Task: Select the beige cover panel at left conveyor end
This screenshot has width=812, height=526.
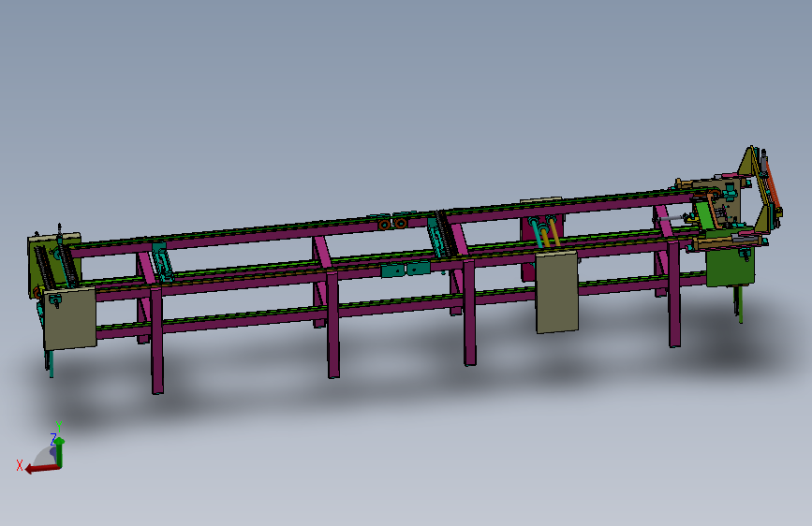Action: pos(70,318)
